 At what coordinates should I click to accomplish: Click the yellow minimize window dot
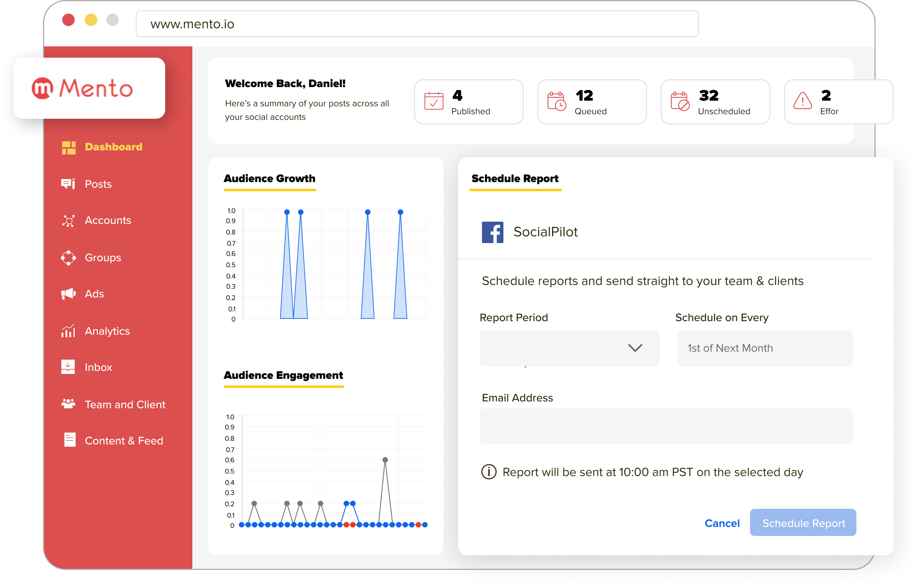91,20
